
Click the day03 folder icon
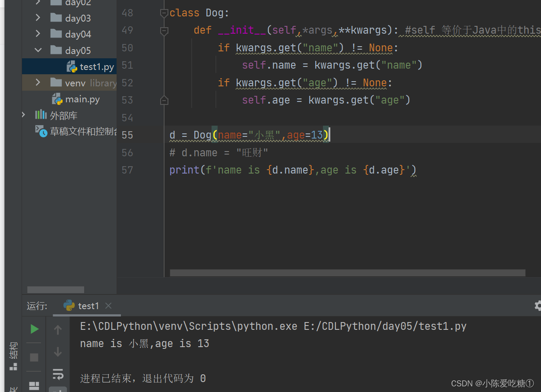[x=56, y=18]
